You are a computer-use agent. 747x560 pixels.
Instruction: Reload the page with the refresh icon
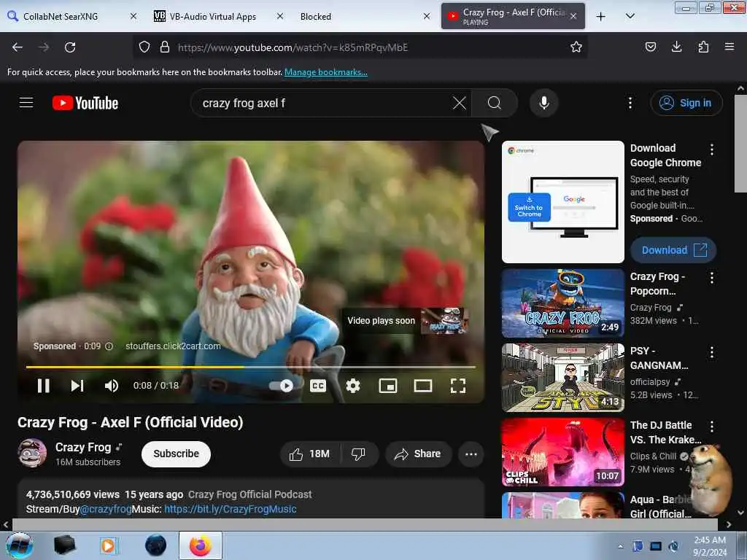[70, 47]
